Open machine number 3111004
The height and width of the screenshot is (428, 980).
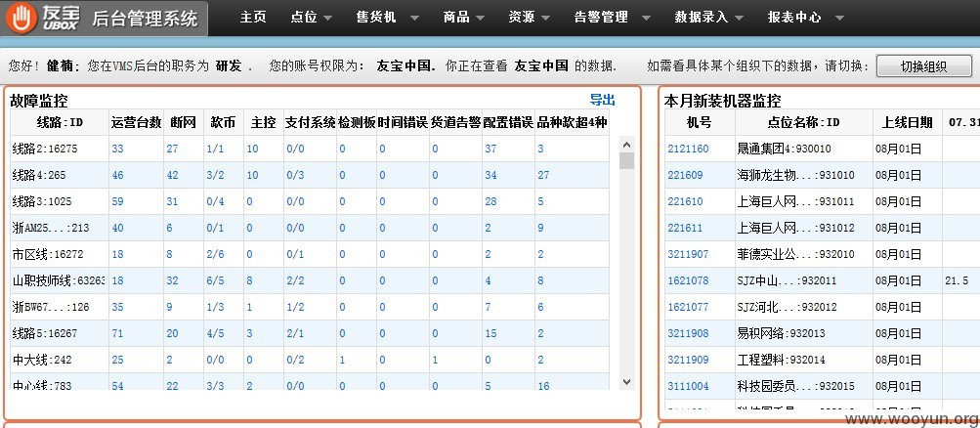click(688, 386)
